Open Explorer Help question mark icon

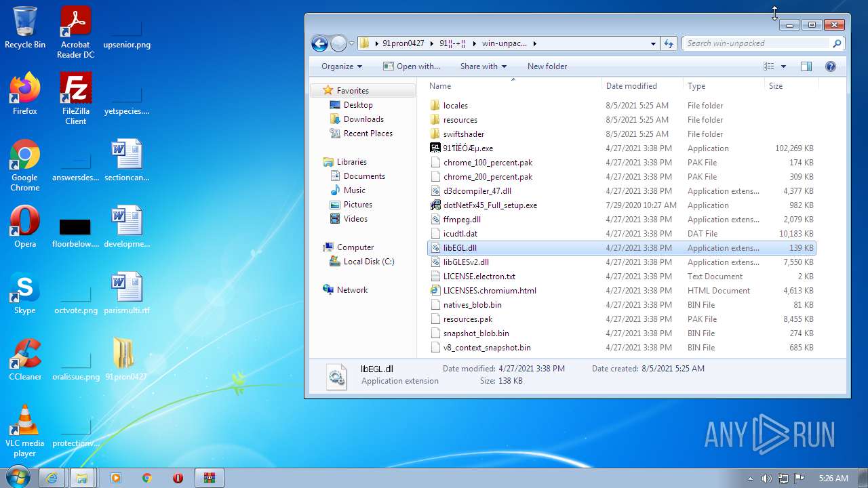point(831,66)
